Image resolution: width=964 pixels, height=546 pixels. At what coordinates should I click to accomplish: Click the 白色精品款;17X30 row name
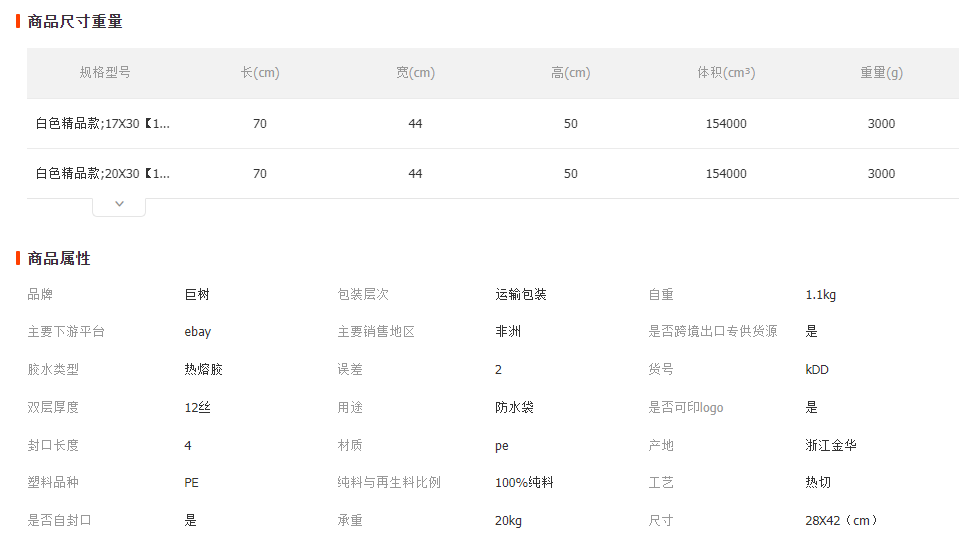coord(103,124)
